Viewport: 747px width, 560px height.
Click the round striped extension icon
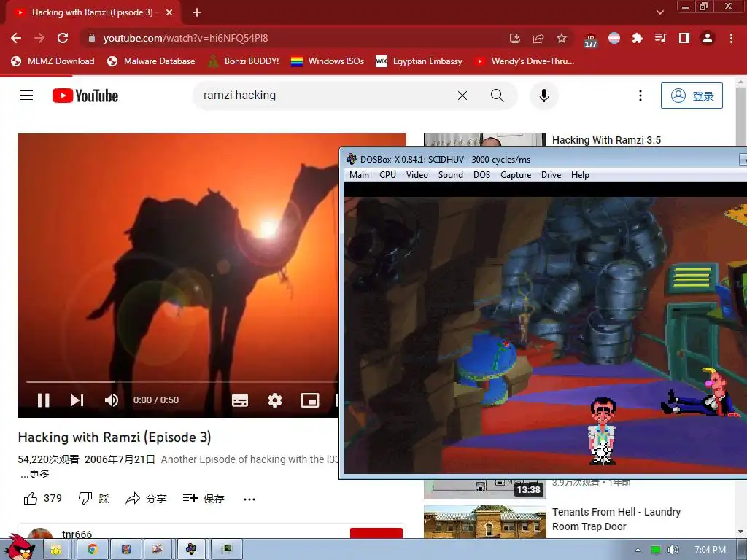[x=614, y=38]
